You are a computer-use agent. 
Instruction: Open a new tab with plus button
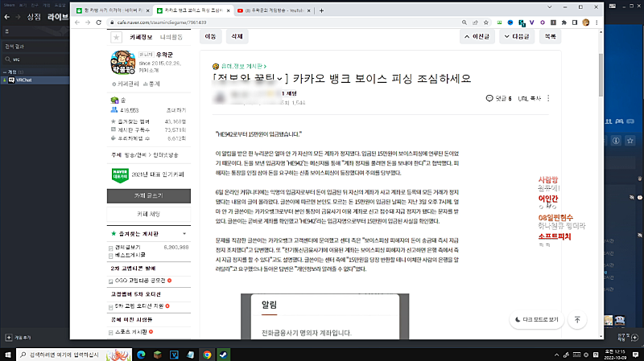pyautogui.click(x=321, y=10)
